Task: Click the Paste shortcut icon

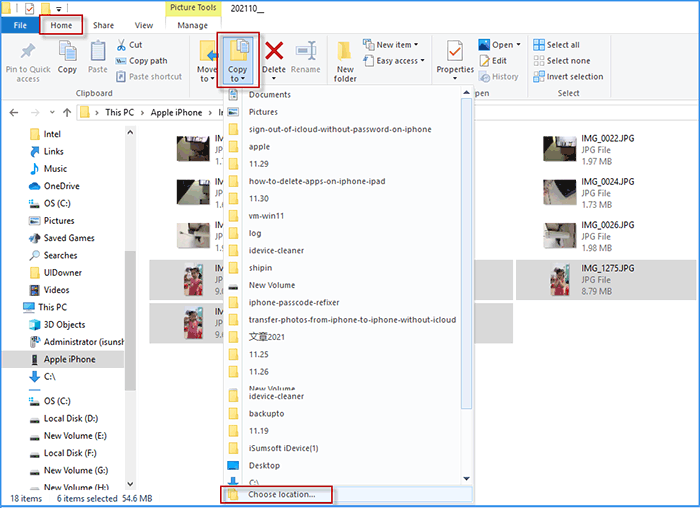Action: pos(121,77)
